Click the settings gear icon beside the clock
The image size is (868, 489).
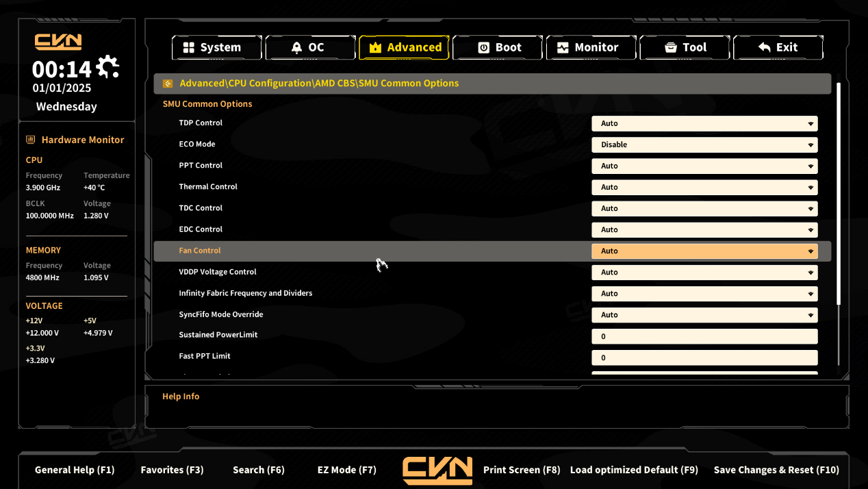[108, 67]
